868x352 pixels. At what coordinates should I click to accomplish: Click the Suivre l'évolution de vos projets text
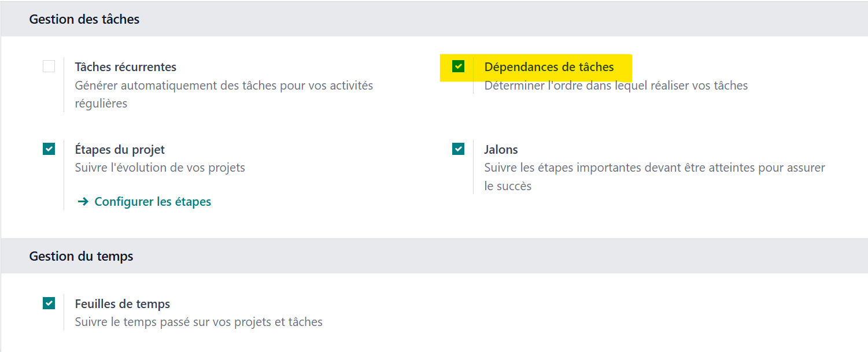click(160, 168)
